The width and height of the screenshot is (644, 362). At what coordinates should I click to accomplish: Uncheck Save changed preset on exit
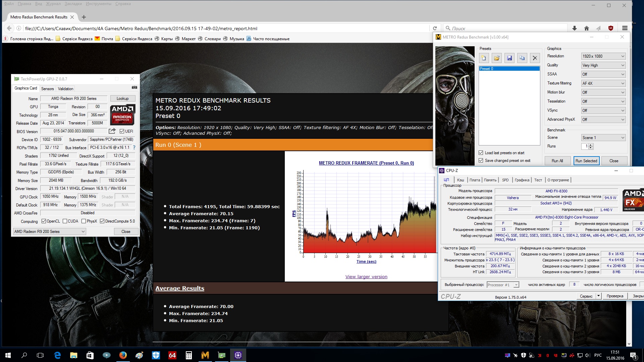pos(481,161)
